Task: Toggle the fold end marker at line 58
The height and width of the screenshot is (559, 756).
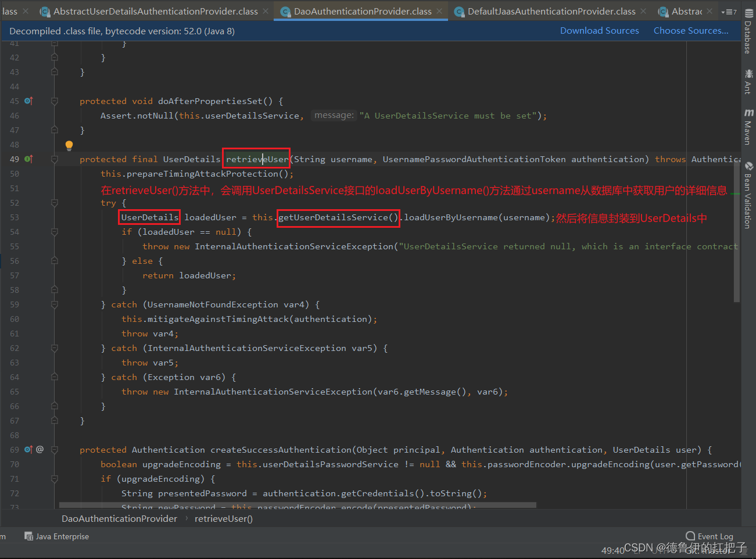Action: pos(55,290)
